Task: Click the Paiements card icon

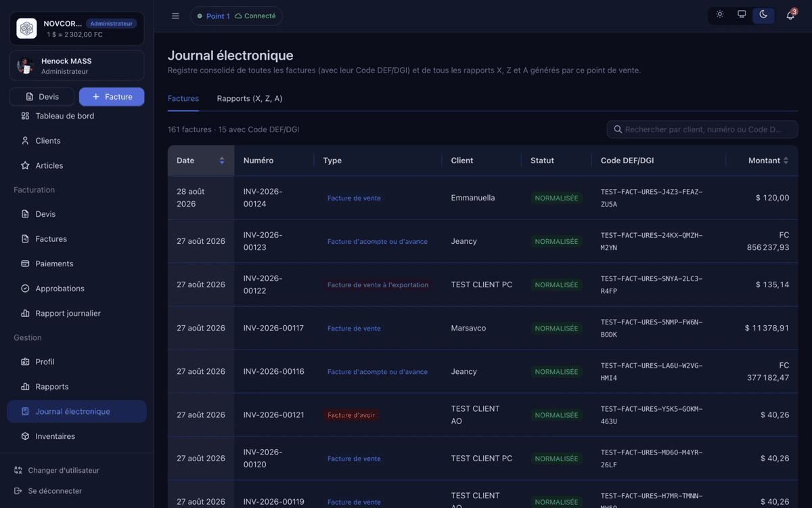Action: click(x=25, y=263)
